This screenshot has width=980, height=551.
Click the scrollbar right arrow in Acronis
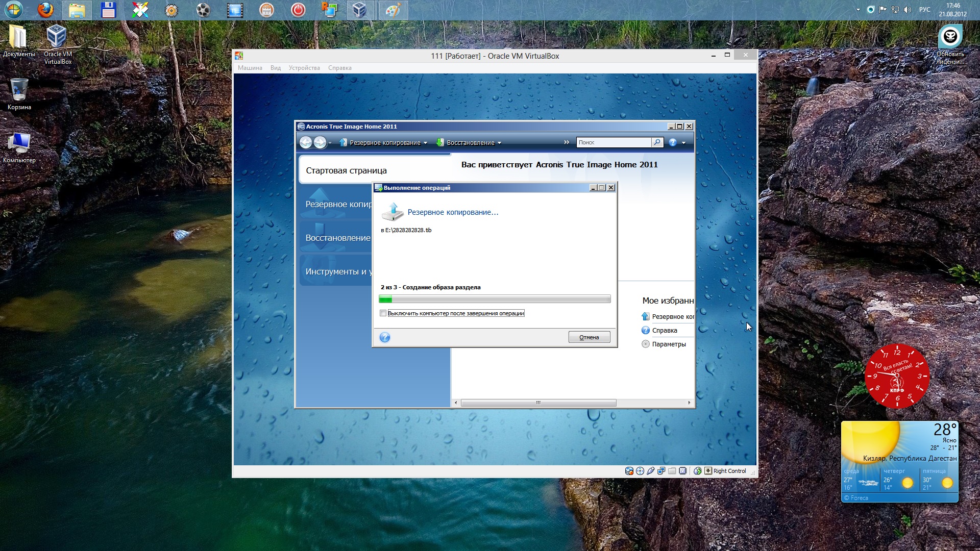pyautogui.click(x=689, y=403)
